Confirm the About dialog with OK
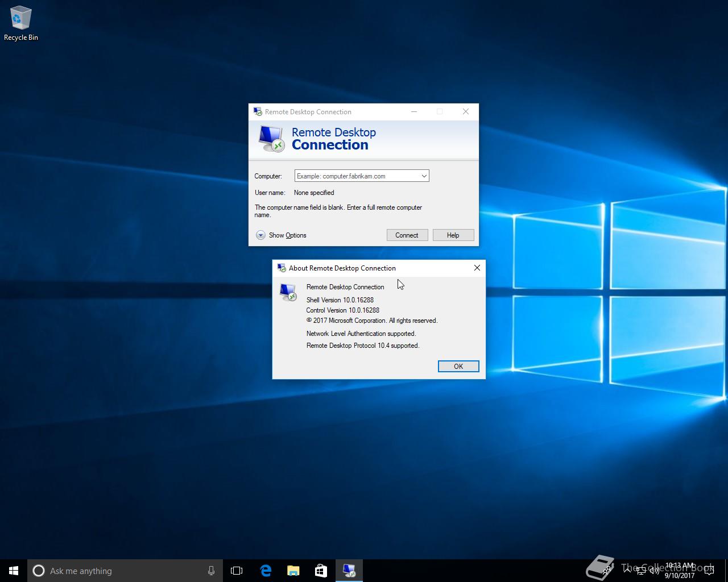Viewport: 728px width, 582px height. [458, 367]
